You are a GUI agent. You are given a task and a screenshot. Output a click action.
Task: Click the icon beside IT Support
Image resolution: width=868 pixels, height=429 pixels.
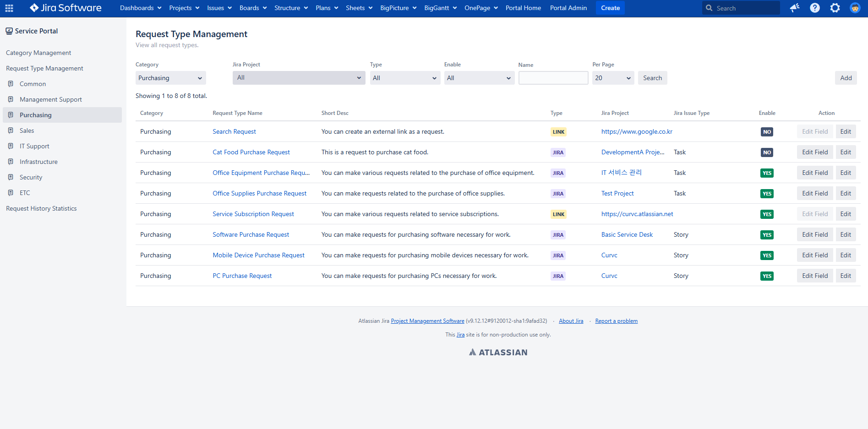pos(11,146)
